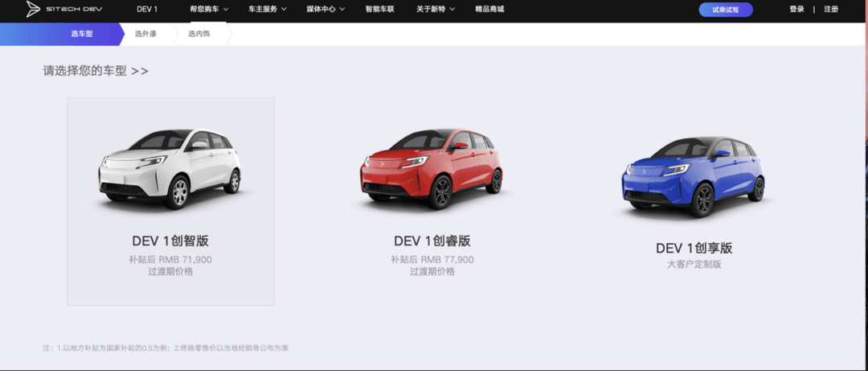Select the white DEV 1创智版 car image
The image size is (868, 371).
click(x=170, y=168)
